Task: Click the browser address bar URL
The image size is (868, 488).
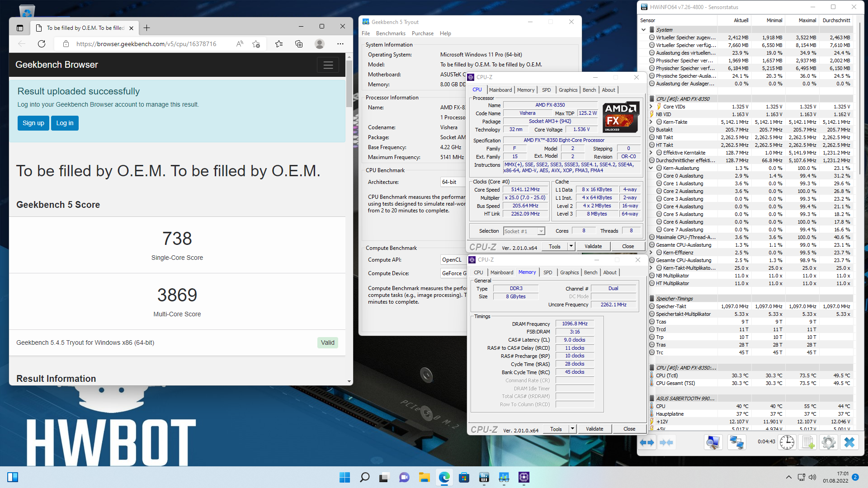Action: [x=146, y=44]
